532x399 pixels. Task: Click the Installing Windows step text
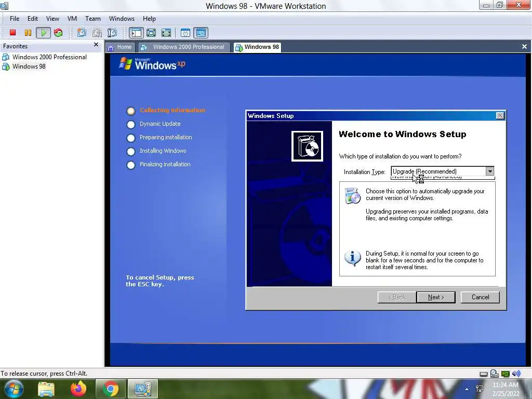[x=163, y=151]
